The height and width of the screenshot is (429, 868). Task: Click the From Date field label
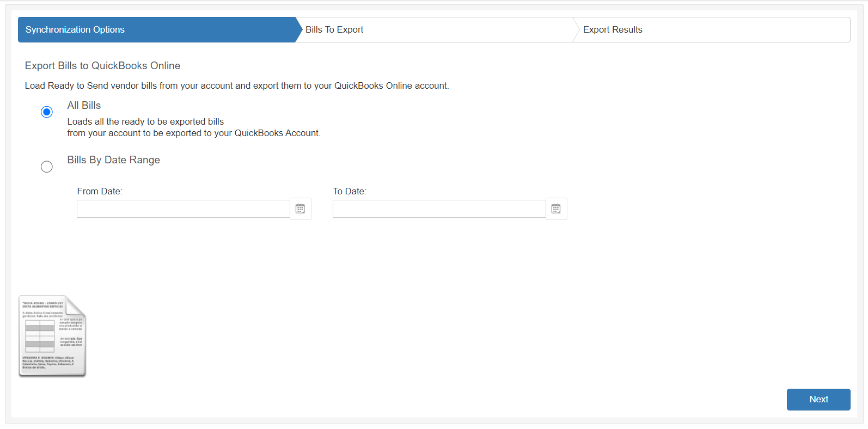[100, 192]
